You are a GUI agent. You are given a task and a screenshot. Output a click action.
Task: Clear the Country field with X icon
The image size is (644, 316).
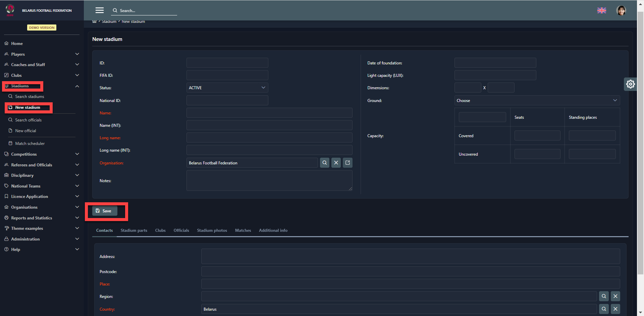pyautogui.click(x=615, y=309)
